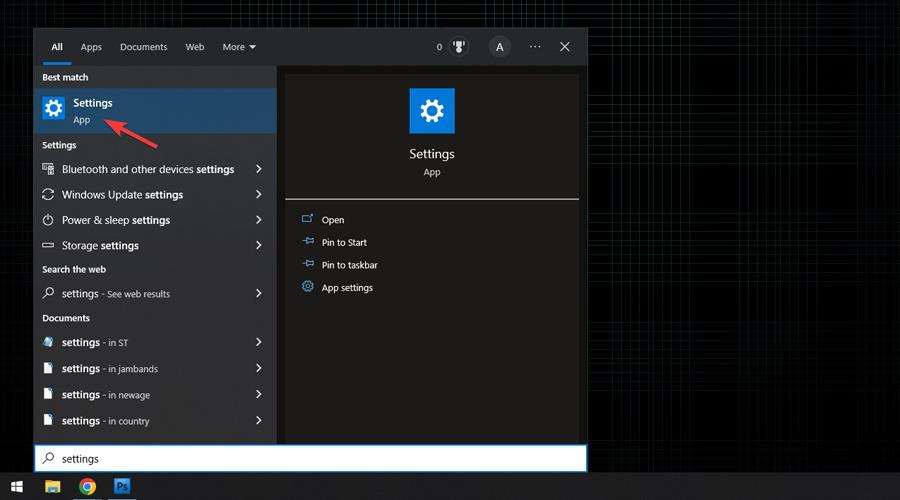The width and height of the screenshot is (900, 500).
Task: Expand Bluetooth and other devices settings chevron
Action: [259, 169]
